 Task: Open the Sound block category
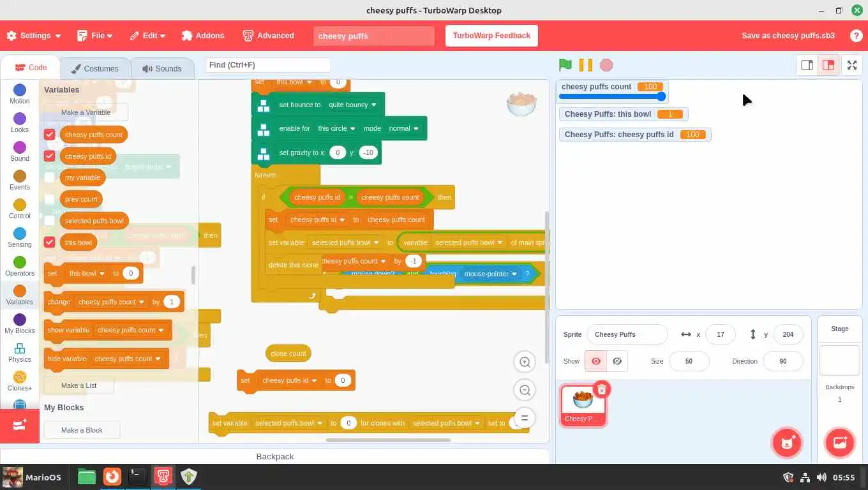coord(20,152)
